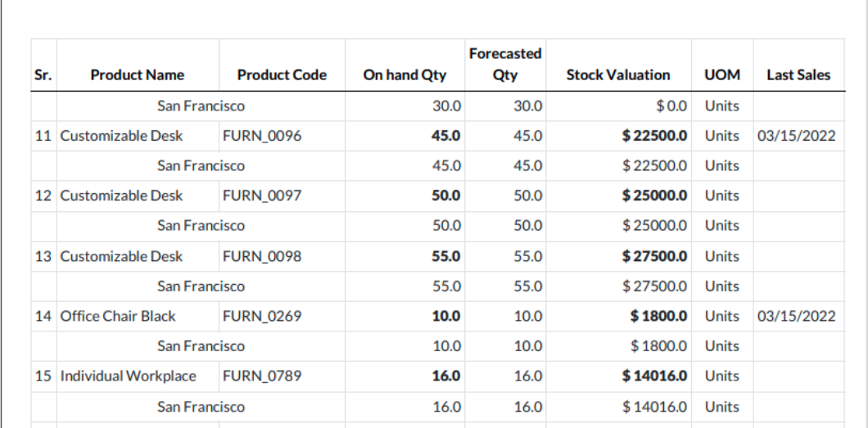Click the Sr. column header

pyautogui.click(x=43, y=75)
